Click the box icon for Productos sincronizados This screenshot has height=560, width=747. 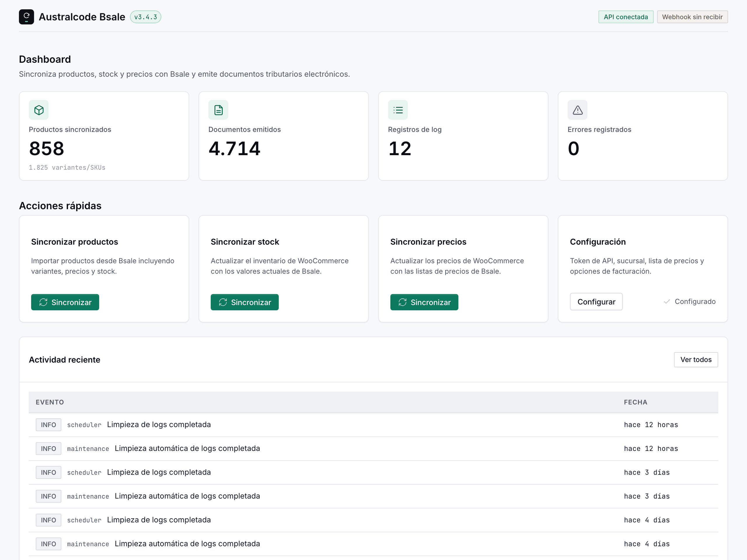pos(39,110)
